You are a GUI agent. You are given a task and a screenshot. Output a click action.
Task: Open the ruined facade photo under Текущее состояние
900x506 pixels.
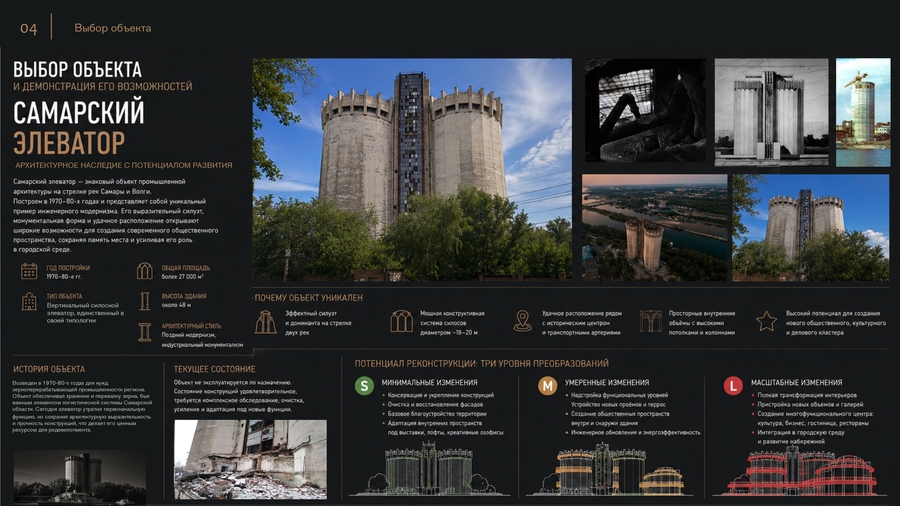(250, 460)
